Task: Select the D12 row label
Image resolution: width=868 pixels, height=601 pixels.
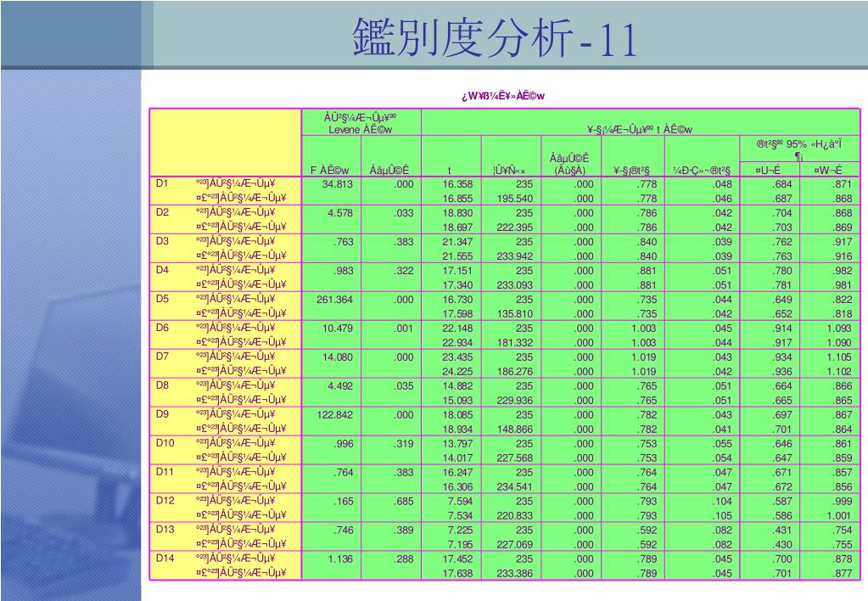Action: coord(165,500)
